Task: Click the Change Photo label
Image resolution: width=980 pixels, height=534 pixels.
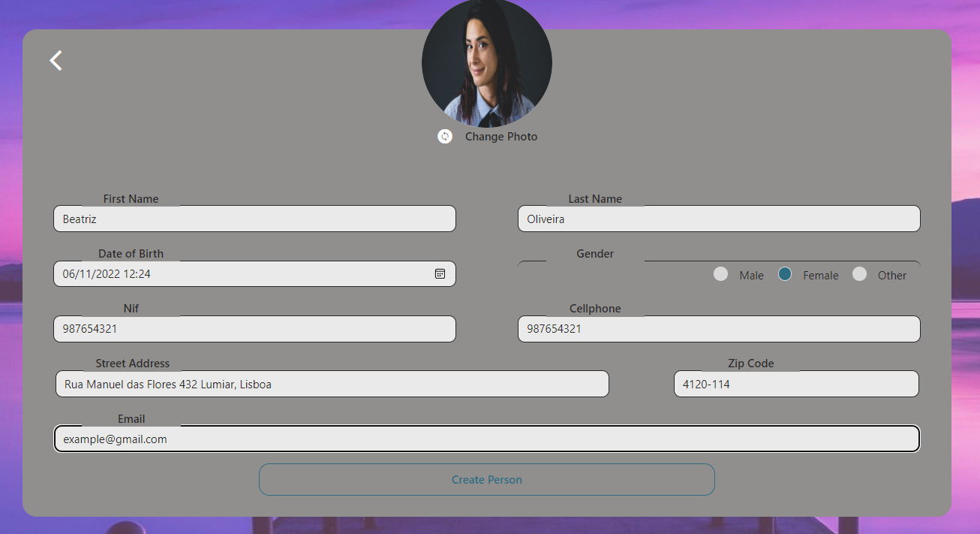Action: (501, 136)
